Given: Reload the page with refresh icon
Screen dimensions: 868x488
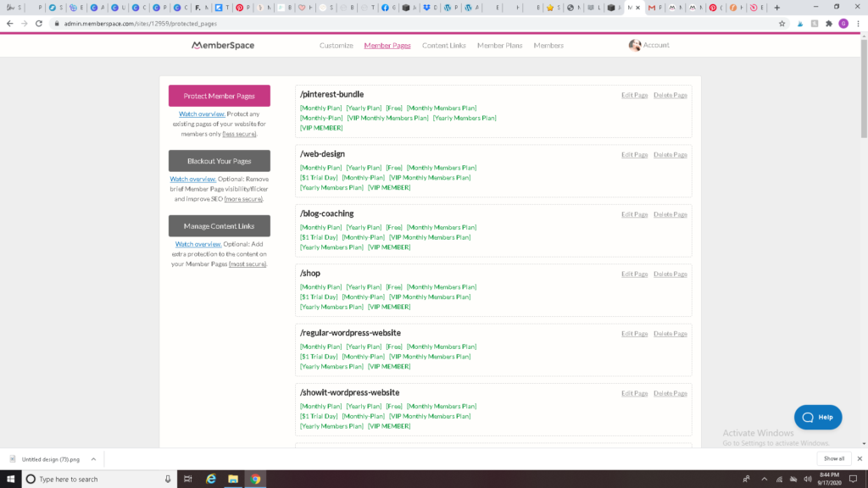Looking at the screenshot, I should pyautogui.click(x=39, y=23).
